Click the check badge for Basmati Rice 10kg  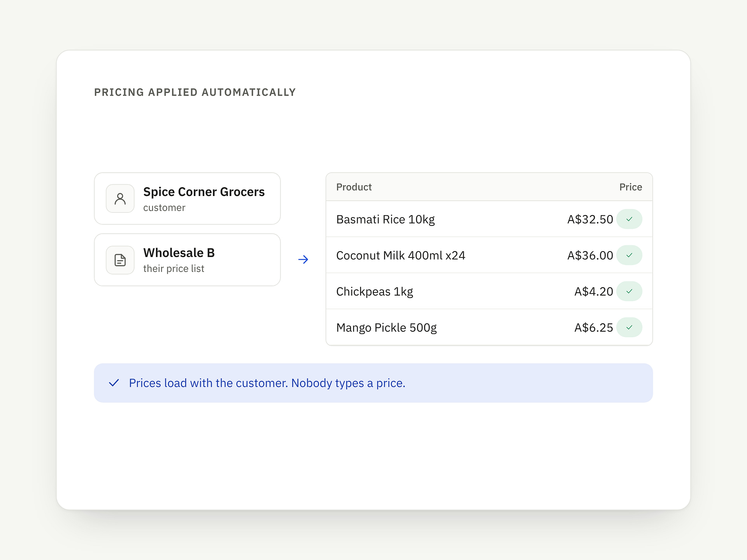point(629,219)
